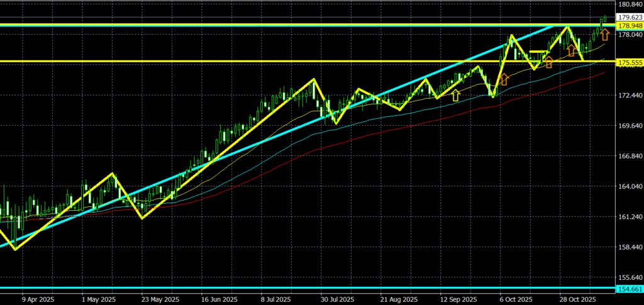The width and height of the screenshot is (644, 305).
Task: Select the 175.555 yellow price label
Action: pos(630,63)
